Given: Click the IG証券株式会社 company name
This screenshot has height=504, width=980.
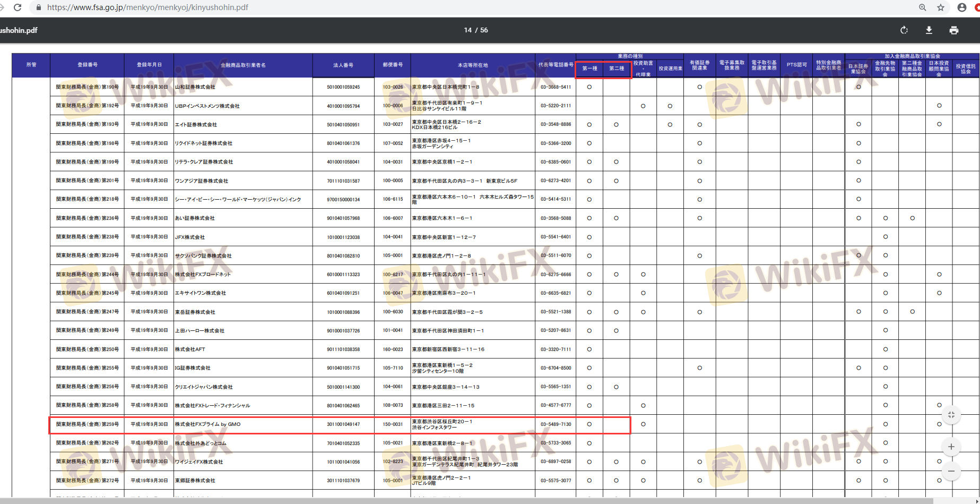Looking at the screenshot, I should [x=193, y=368].
